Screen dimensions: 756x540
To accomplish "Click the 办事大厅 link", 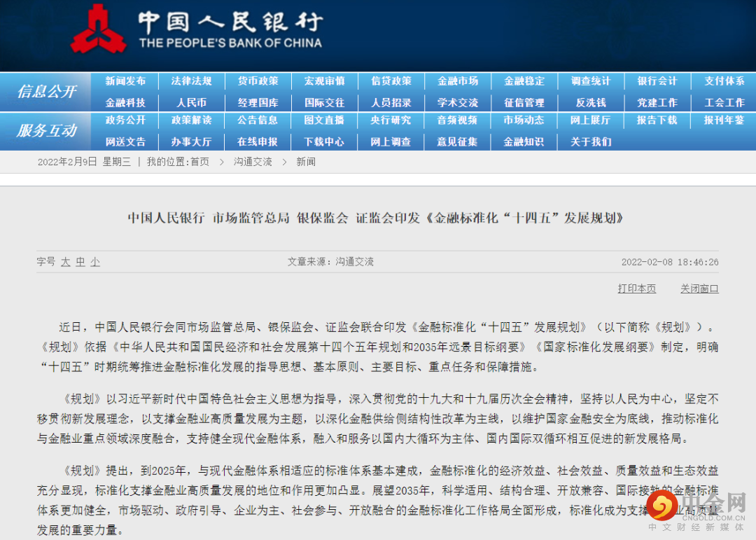I will [191, 142].
